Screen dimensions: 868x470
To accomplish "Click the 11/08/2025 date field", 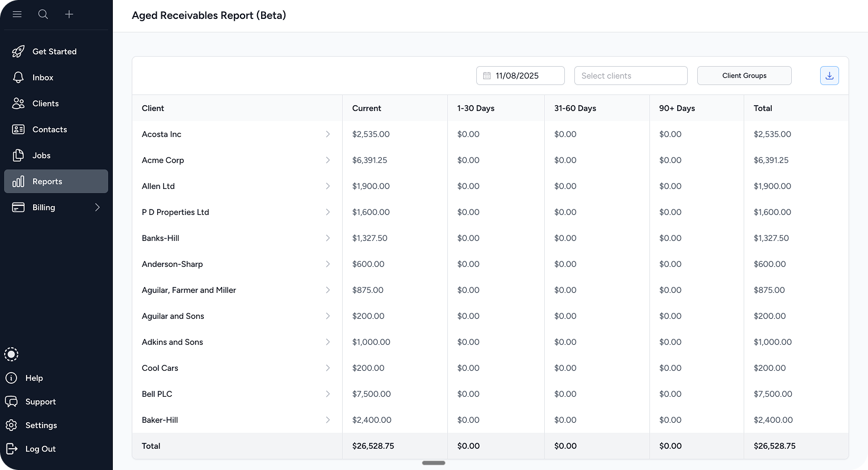I will (521, 76).
